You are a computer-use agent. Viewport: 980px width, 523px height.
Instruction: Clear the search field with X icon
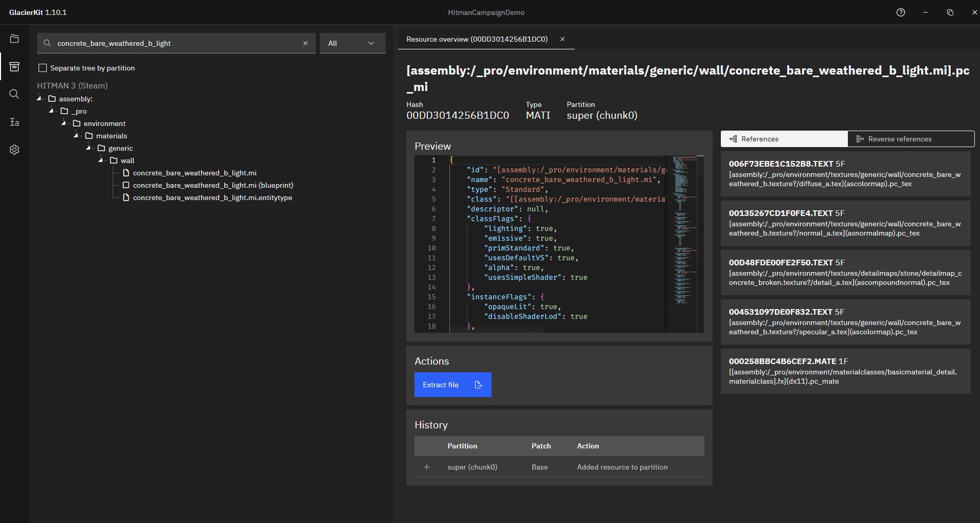click(305, 43)
